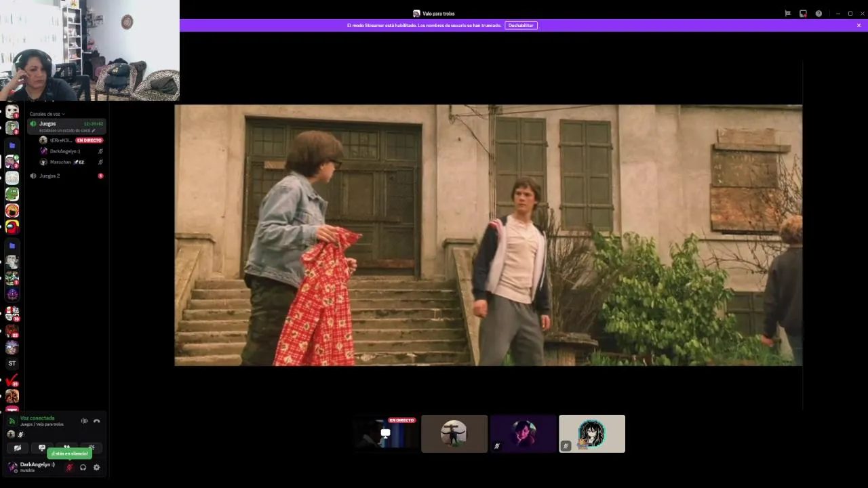Open the inbox icon in title bar

coord(803,14)
